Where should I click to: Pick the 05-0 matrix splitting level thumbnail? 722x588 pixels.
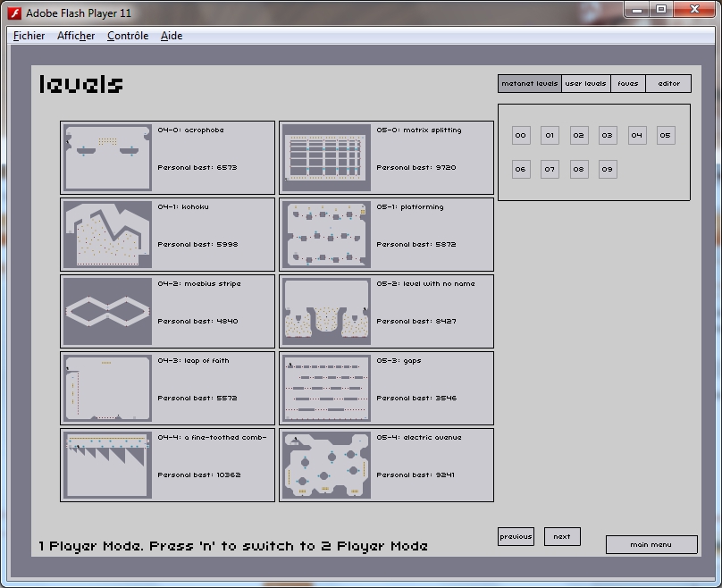pyautogui.click(x=326, y=158)
